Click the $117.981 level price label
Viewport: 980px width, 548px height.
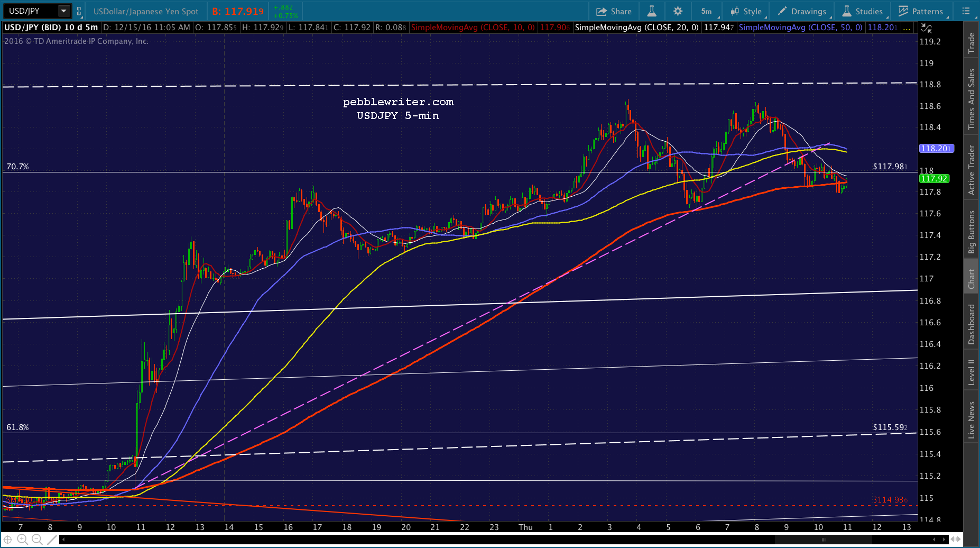pyautogui.click(x=890, y=167)
